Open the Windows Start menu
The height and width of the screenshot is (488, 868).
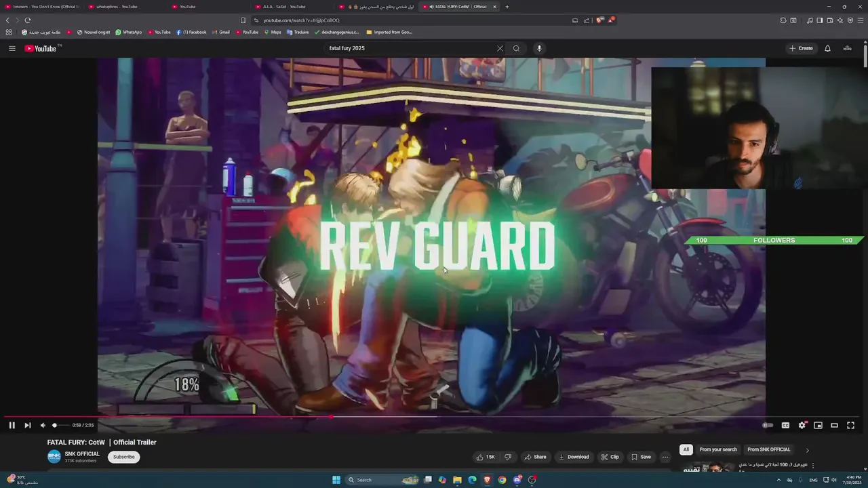point(336,480)
